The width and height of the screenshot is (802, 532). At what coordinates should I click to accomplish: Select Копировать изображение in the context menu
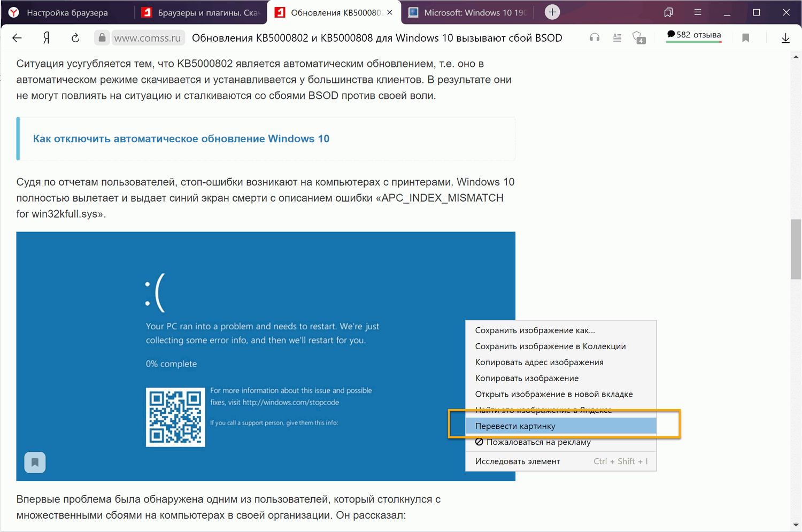point(561,379)
